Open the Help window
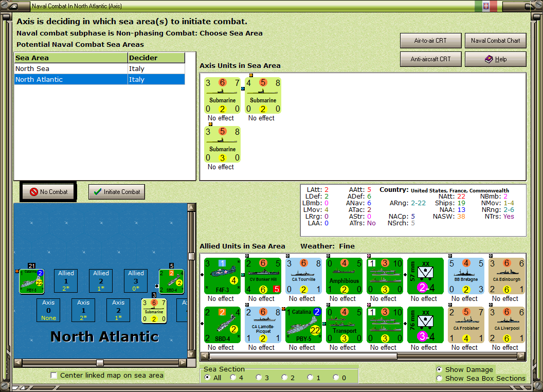Screen dimensions: 543x392 point(495,59)
